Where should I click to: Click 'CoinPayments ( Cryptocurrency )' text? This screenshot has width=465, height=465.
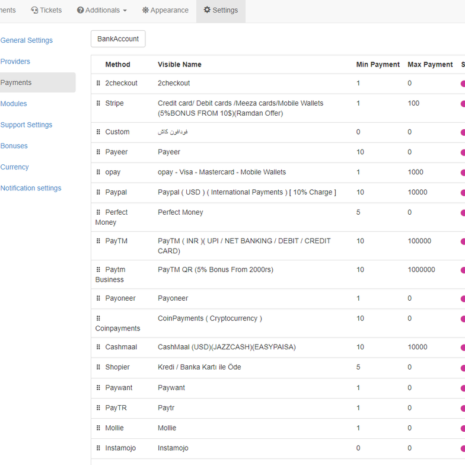210,318
